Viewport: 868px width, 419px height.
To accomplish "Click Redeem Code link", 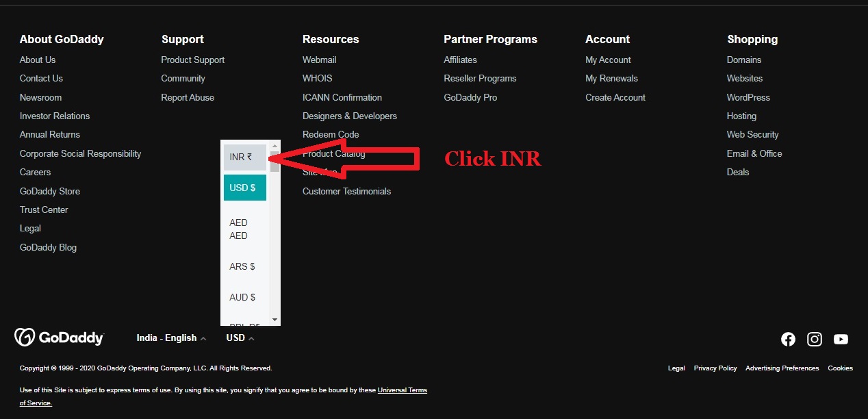I will pos(331,134).
